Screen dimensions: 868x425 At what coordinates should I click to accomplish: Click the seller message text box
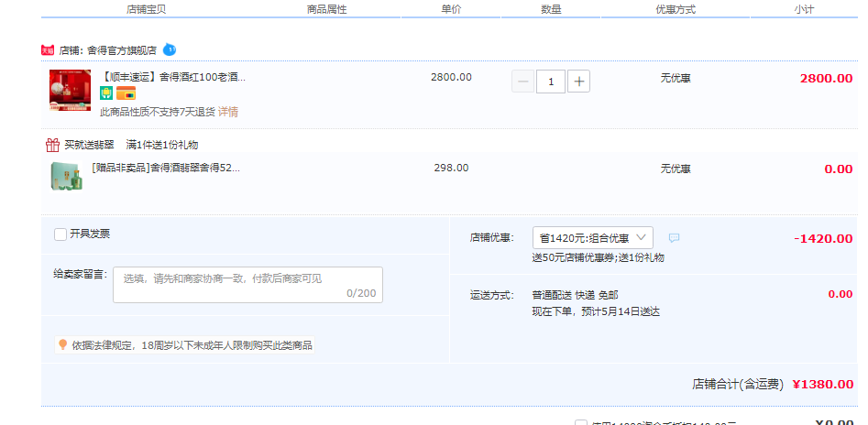247,285
